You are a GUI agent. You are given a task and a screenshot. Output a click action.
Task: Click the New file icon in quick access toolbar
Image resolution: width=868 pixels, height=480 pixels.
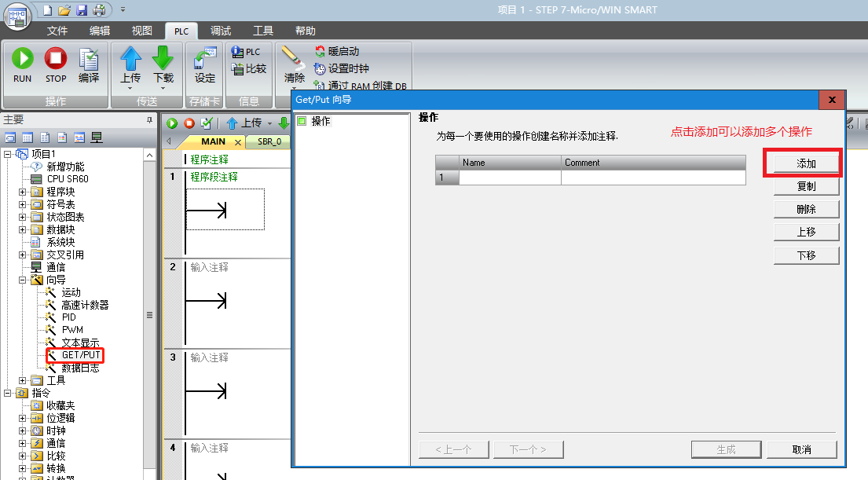[48, 10]
